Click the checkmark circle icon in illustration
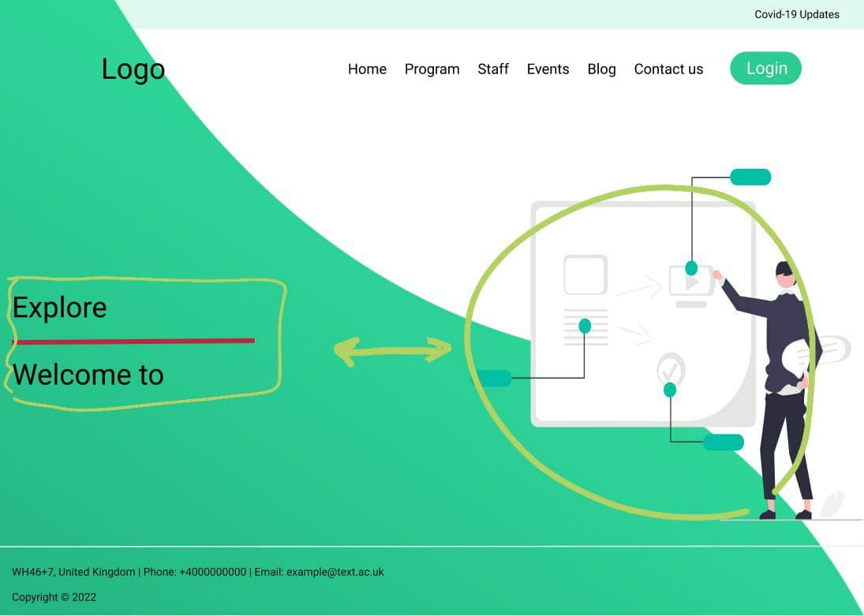 [671, 370]
